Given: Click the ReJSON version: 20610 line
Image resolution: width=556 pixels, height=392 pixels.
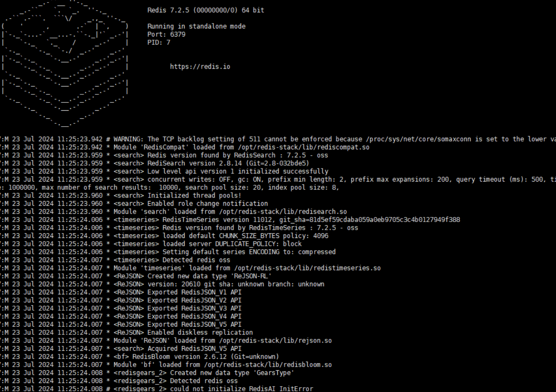Looking at the screenshot, I should coord(162,284).
